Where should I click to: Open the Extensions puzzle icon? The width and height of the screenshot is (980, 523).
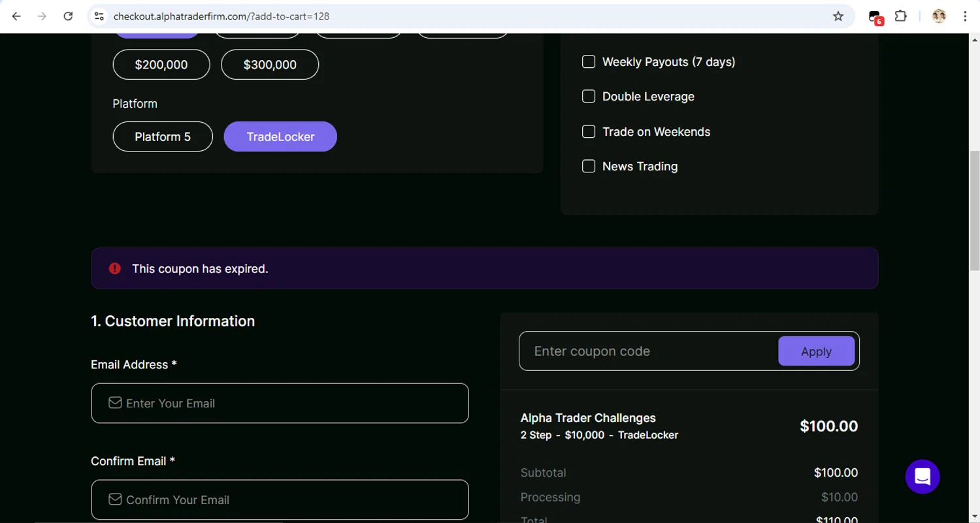901,16
